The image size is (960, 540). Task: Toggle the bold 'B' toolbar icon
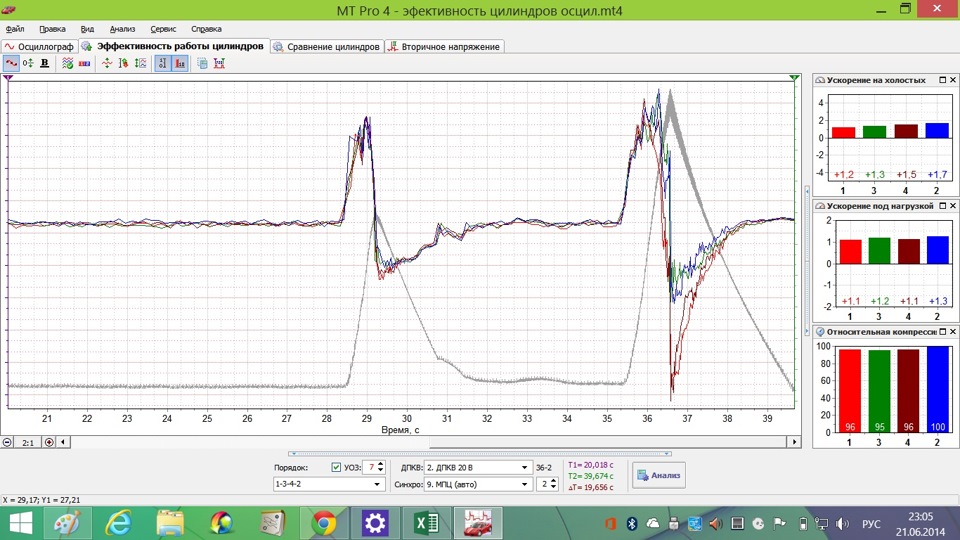point(45,63)
